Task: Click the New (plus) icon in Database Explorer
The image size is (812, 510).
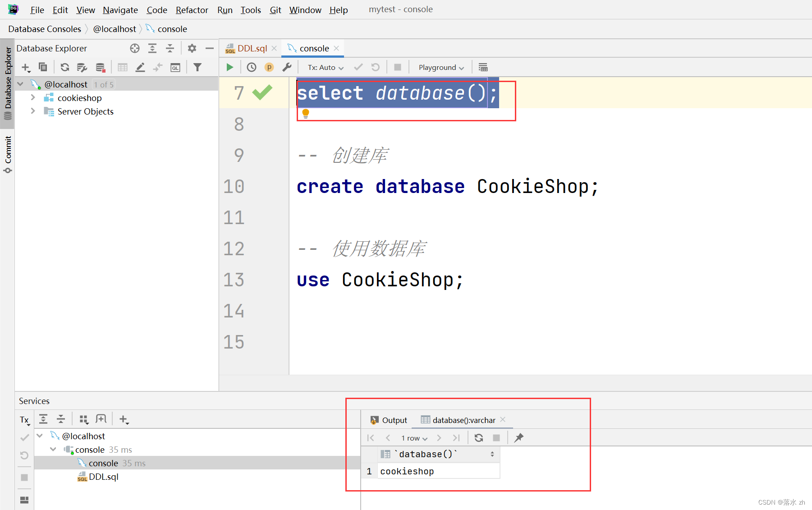Action: [26, 68]
